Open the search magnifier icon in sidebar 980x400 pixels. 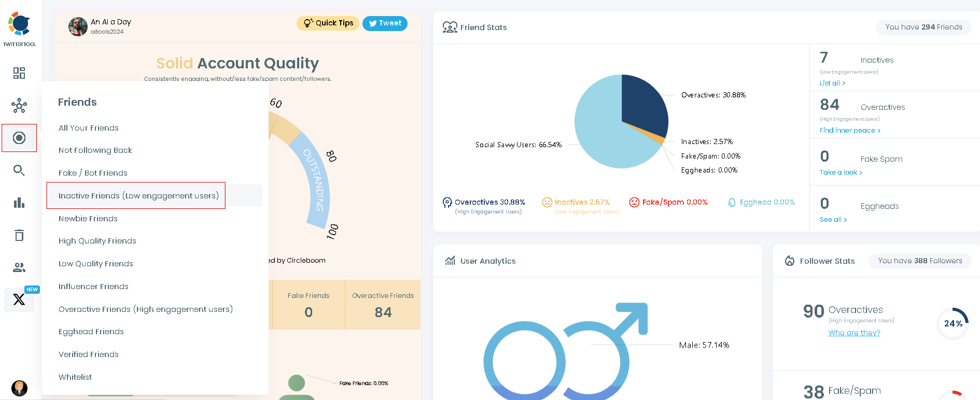tap(19, 170)
